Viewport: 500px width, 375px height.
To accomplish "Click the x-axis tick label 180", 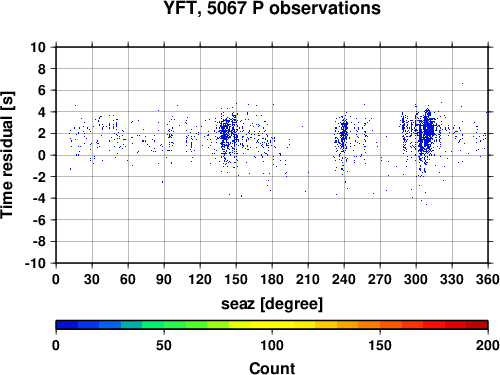I will point(272,279).
